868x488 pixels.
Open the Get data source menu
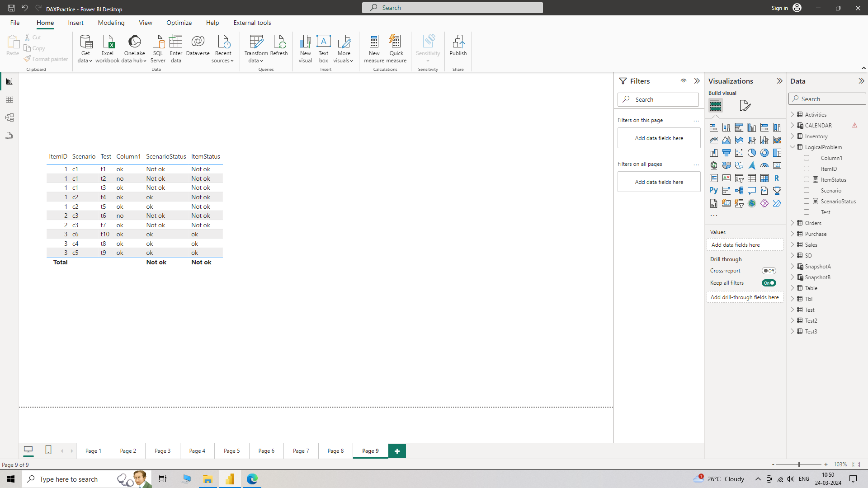click(85, 49)
